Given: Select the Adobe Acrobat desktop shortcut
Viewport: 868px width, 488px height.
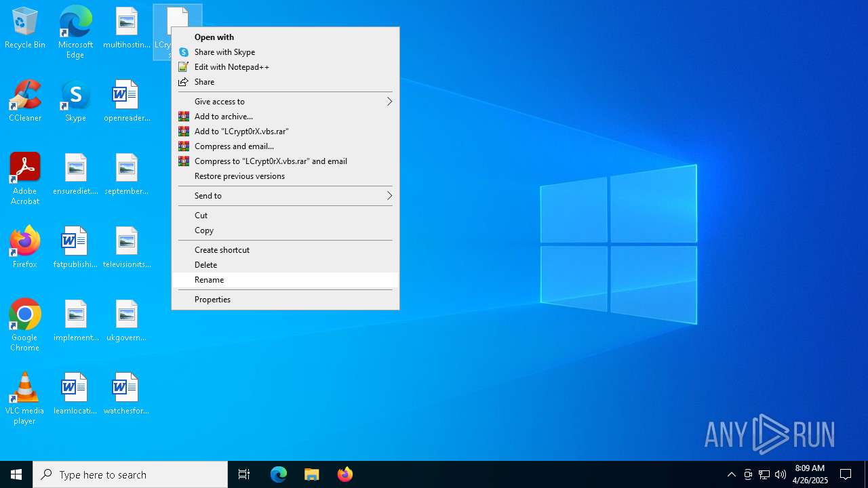Looking at the screenshot, I should tap(25, 179).
